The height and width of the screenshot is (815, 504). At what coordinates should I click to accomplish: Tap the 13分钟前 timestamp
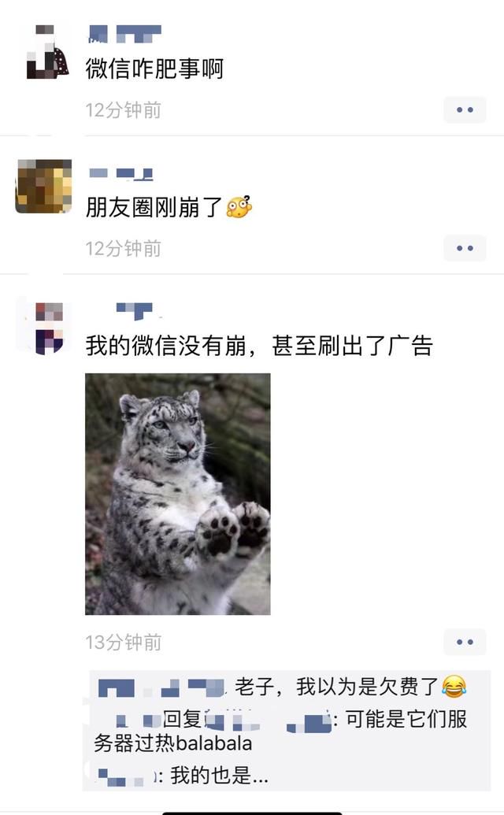(x=124, y=643)
